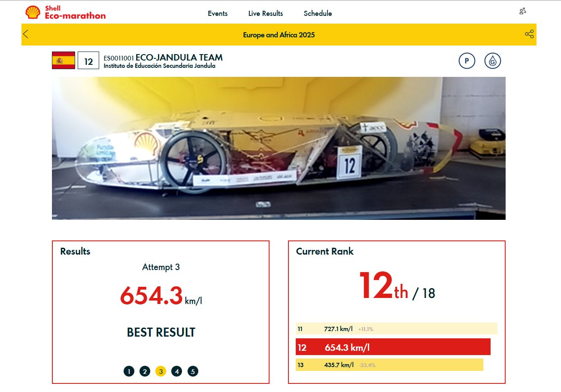Select attempt 1 result dot
The image size is (561, 392).
129,371
